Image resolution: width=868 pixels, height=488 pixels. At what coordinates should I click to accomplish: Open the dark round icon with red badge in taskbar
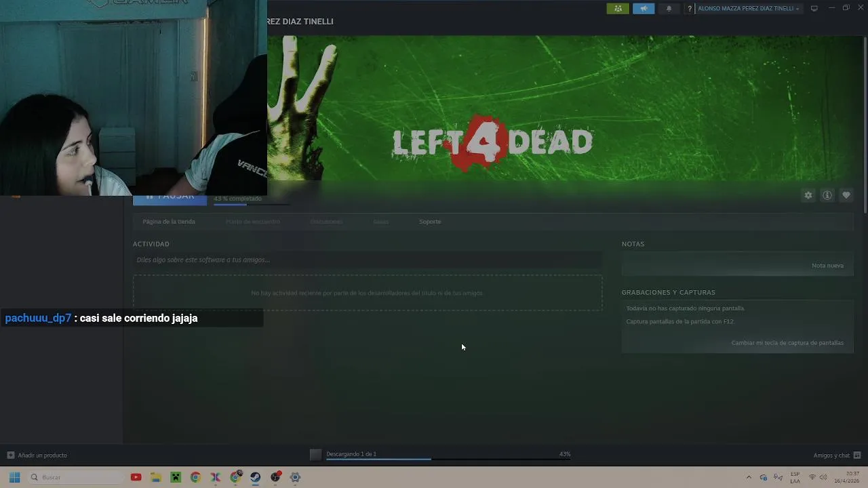click(275, 477)
